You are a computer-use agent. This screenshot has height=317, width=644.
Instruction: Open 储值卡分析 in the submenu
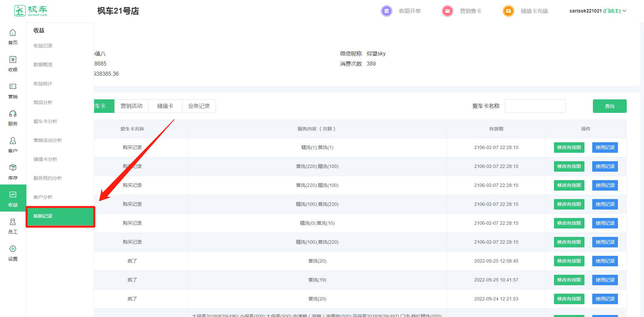click(45, 159)
